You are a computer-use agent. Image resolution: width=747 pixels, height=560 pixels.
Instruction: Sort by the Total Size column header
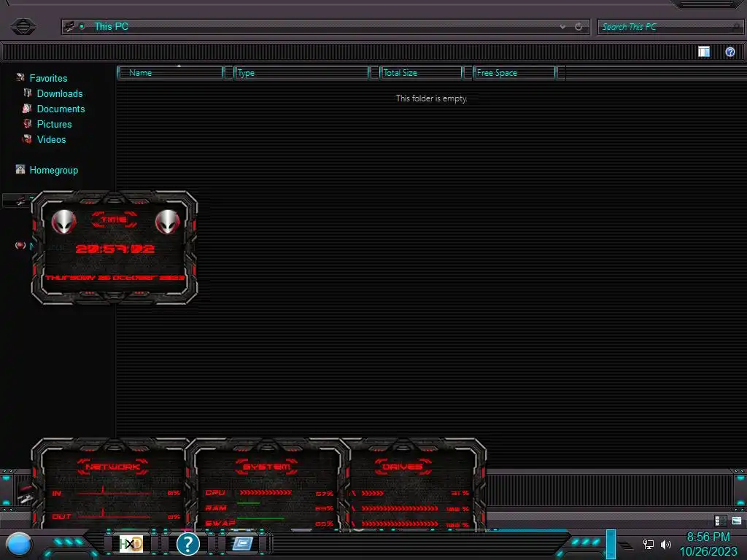421,73
